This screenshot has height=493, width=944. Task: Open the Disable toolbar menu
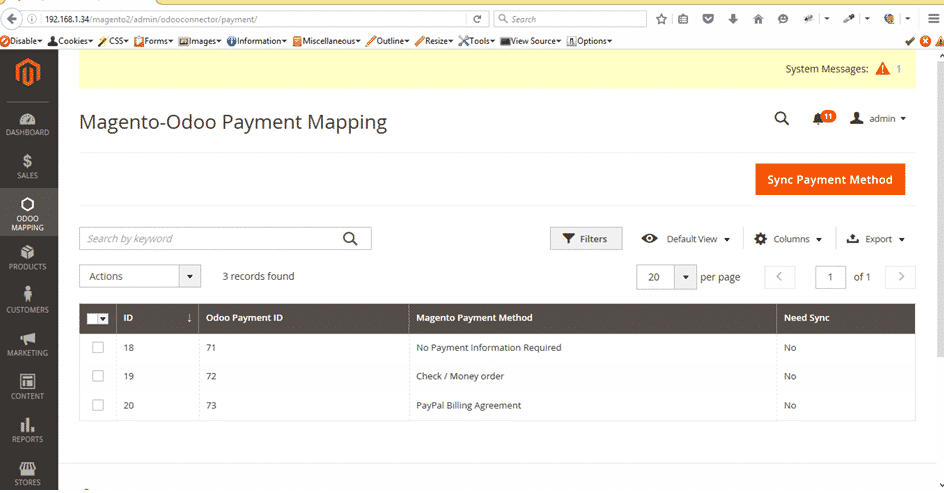click(x=22, y=41)
